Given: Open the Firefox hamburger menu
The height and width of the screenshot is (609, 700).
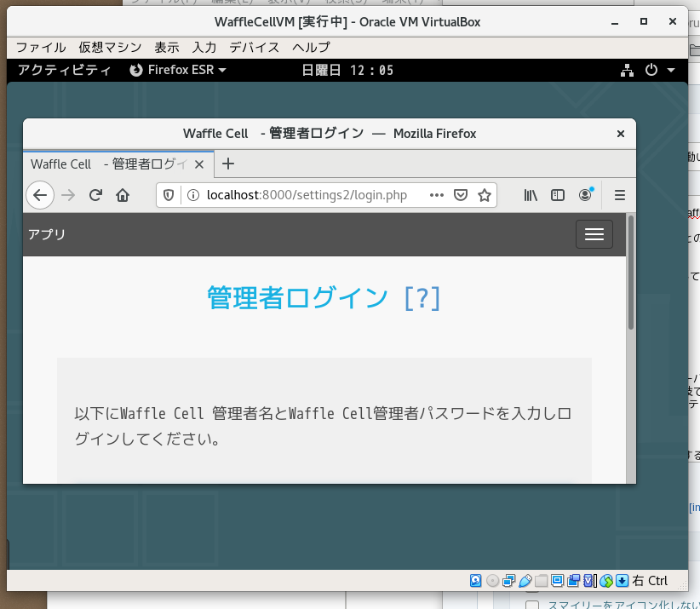Looking at the screenshot, I should coord(620,195).
